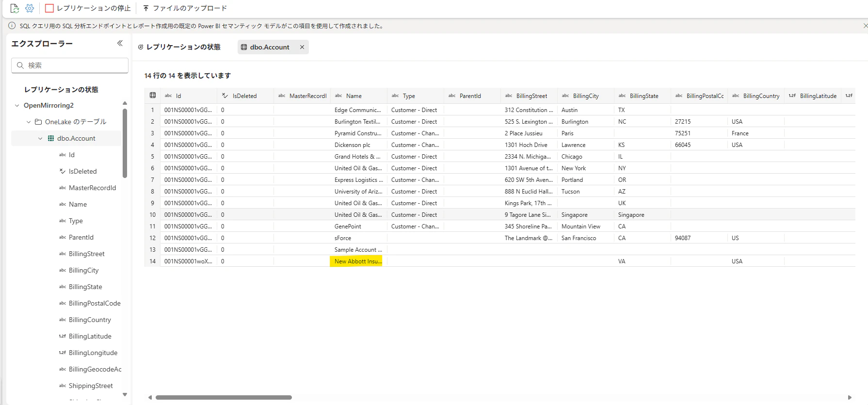This screenshot has height=405, width=868.
Task: Select the 'Edge Communic...' name cell
Action: point(359,110)
